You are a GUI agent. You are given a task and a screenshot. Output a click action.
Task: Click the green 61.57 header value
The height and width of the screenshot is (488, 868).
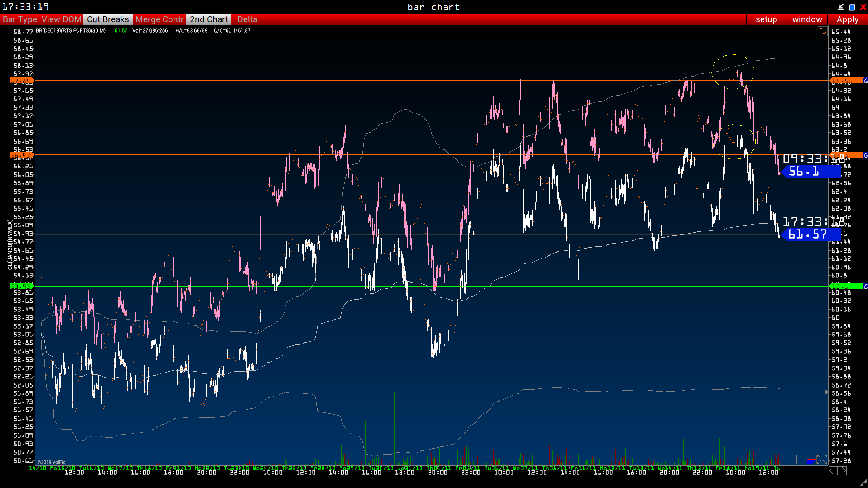click(x=121, y=31)
